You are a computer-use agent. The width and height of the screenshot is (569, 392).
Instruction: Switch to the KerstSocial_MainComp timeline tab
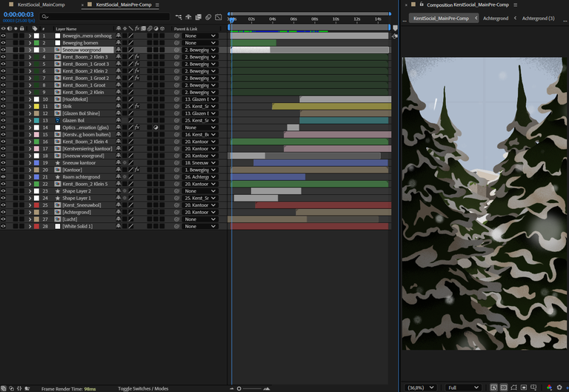(41, 4)
